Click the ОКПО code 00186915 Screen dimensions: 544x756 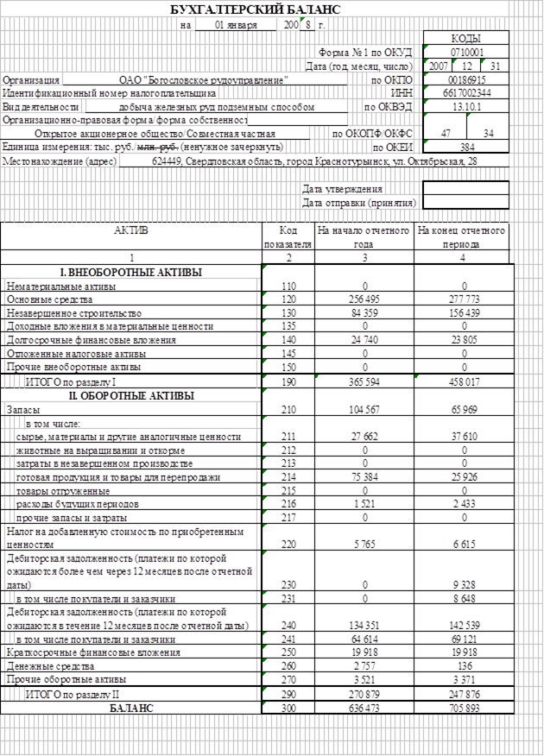point(466,79)
